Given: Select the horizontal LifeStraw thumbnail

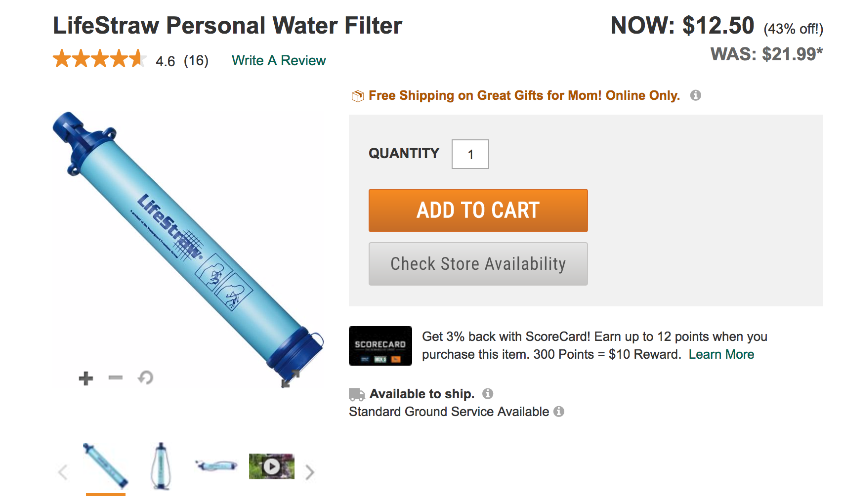Looking at the screenshot, I should click(216, 465).
